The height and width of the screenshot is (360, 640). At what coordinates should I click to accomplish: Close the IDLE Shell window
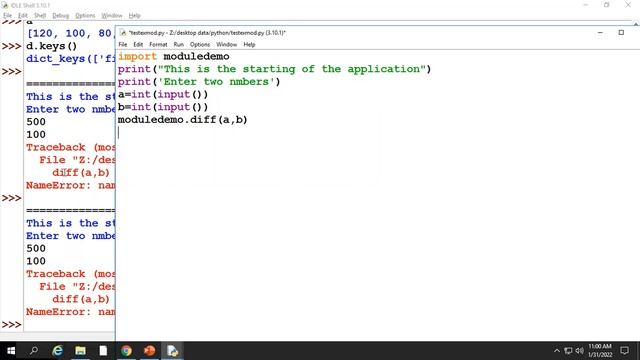[x=628, y=5]
